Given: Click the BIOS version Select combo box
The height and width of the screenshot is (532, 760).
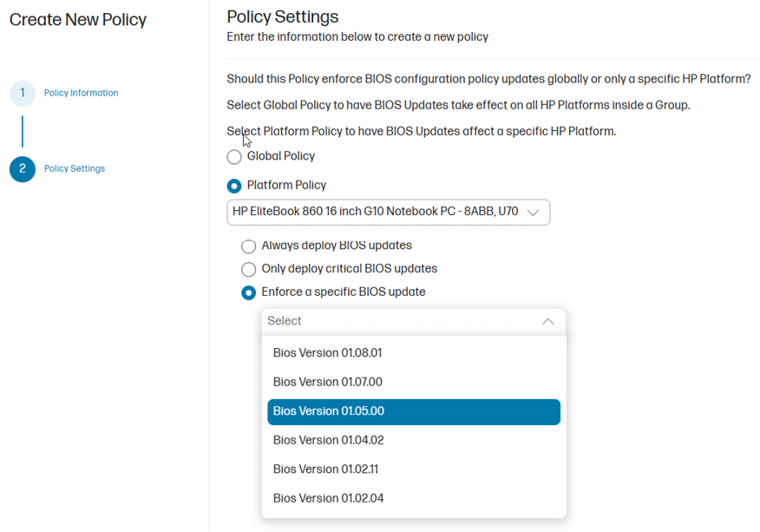Looking at the screenshot, I should point(414,321).
